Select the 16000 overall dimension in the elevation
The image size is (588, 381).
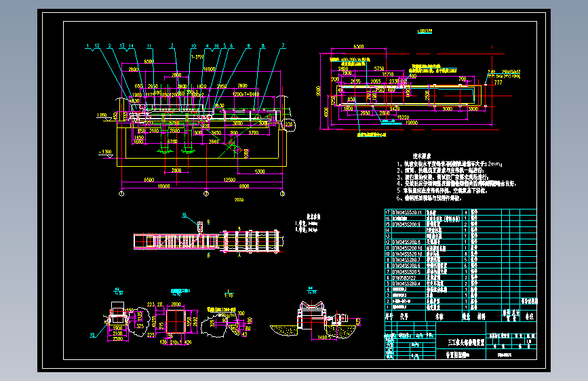click(210, 69)
